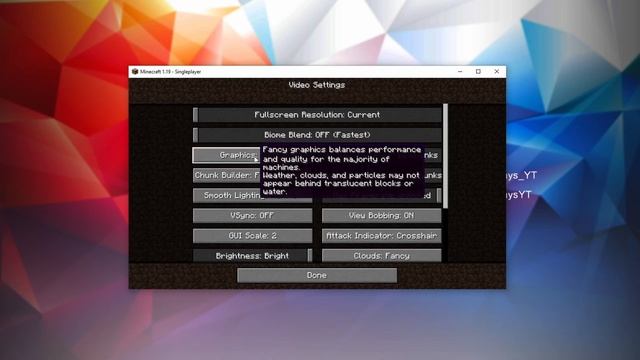Toggle View Bobbing setting

(x=382, y=216)
